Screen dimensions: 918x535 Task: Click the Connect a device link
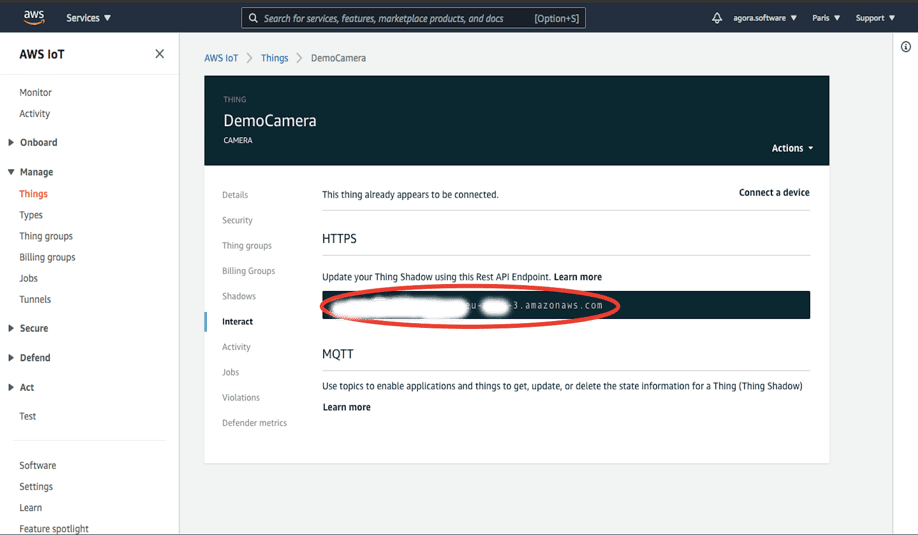[774, 193]
